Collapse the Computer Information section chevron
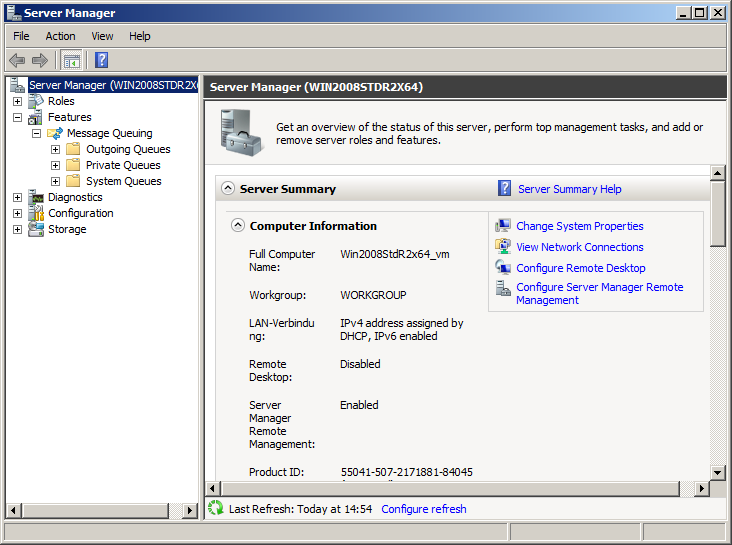 (x=238, y=226)
